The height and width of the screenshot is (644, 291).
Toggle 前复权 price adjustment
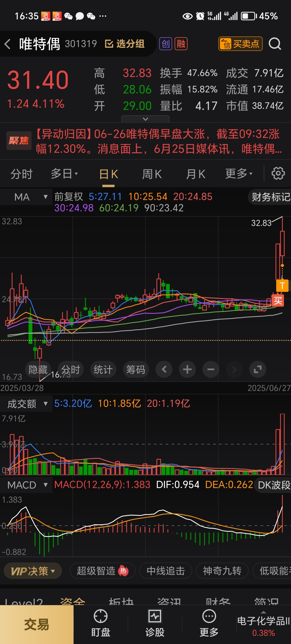point(69,197)
